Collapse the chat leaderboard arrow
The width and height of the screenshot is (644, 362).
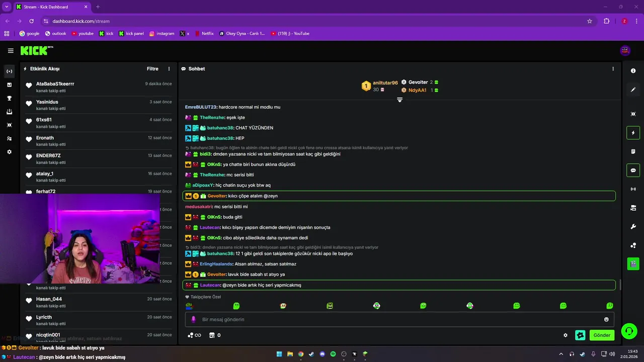(x=399, y=100)
